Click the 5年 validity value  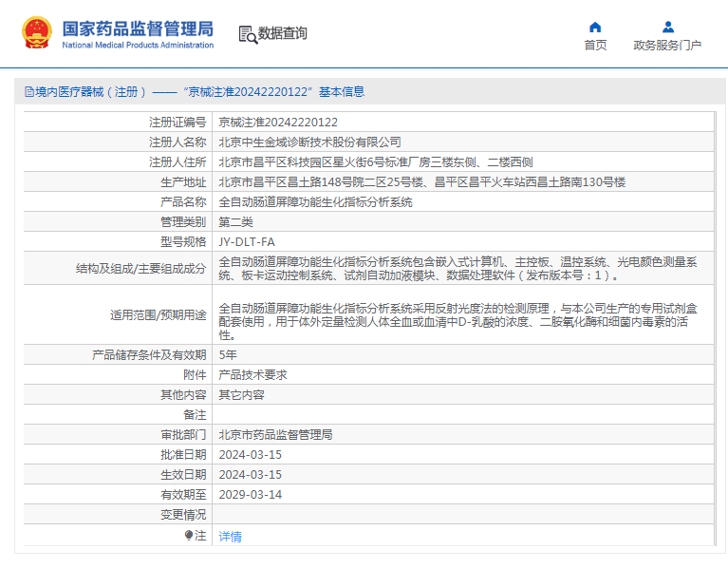228,355
